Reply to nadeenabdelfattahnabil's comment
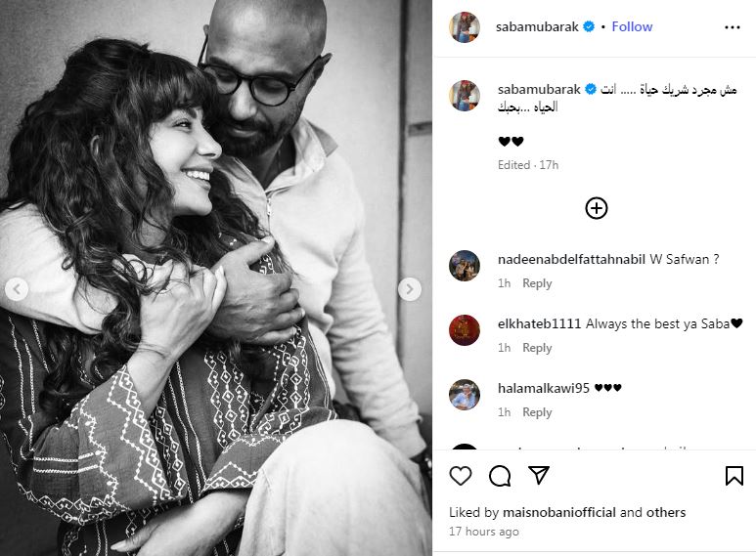This screenshot has width=756, height=556. coord(537,283)
